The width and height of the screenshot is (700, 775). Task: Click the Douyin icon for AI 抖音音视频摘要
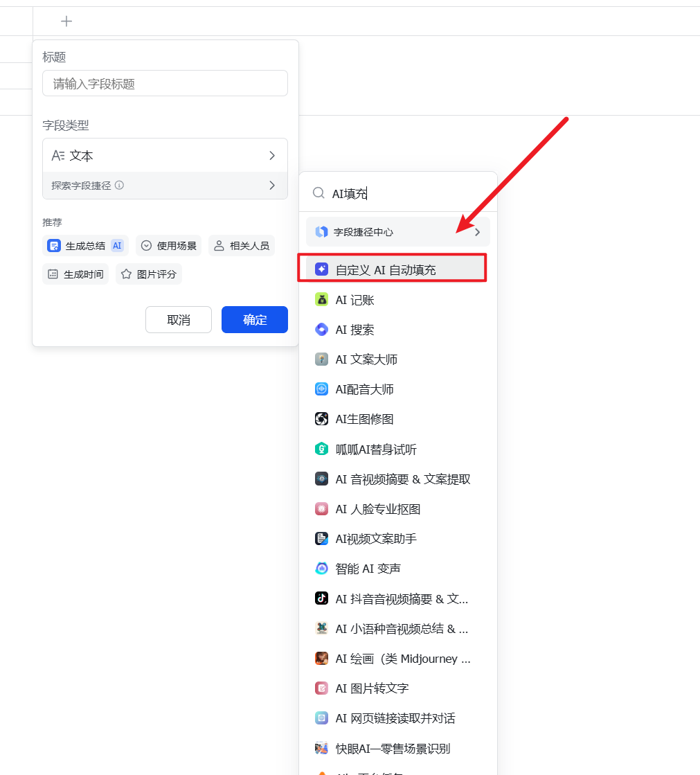(x=321, y=598)
